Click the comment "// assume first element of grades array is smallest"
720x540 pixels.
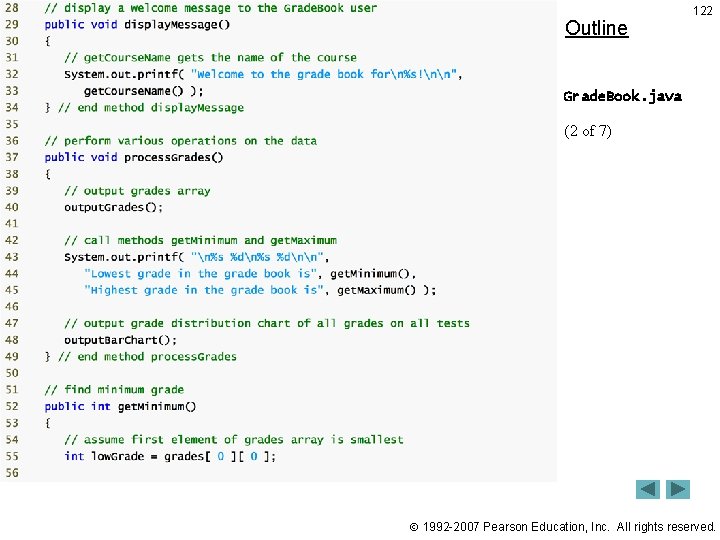(x=234, y=439)
